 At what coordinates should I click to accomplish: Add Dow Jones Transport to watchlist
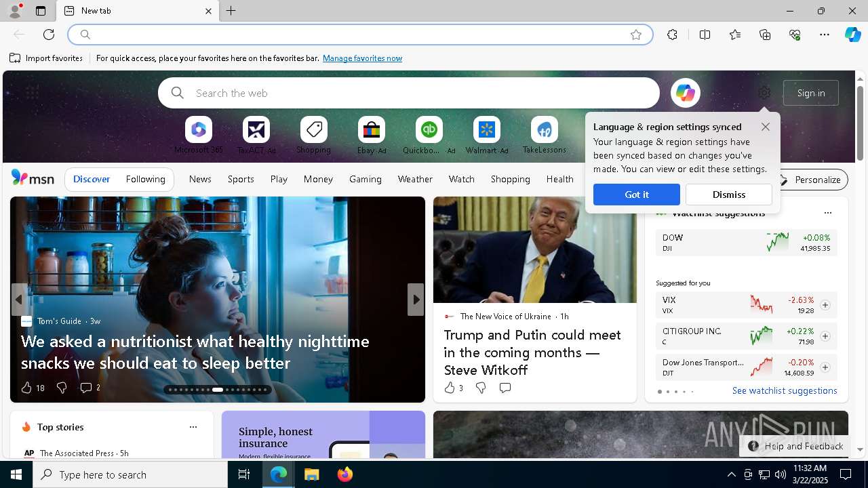pyautogui.click(x=825, y=367)
